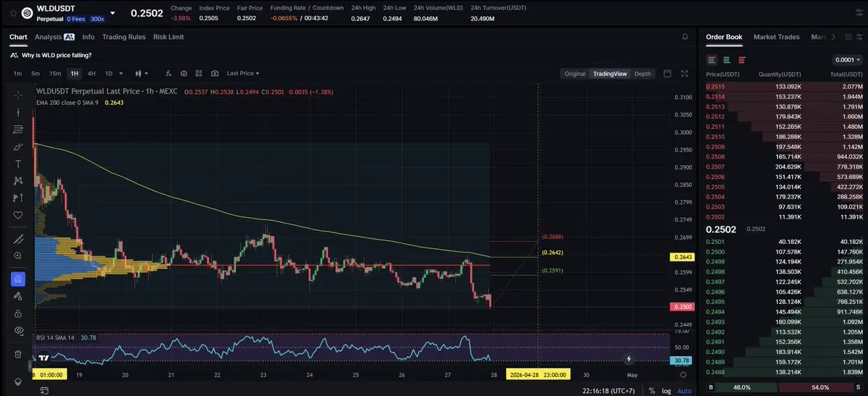Switch to the Market Trades tab
This screenshot has height=396, width=868.
click(x=776, y=36)
